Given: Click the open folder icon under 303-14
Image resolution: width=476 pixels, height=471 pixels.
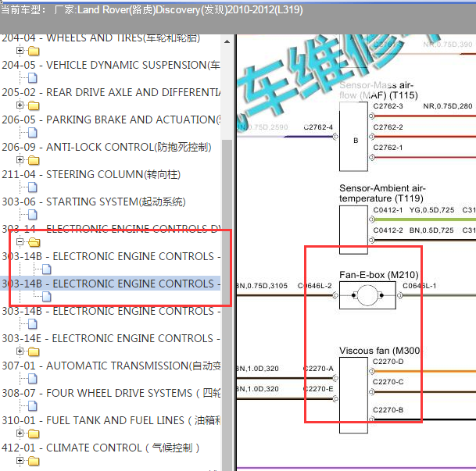Looking at the screenshot, I should pyautogui.click(x=34, y=242).
